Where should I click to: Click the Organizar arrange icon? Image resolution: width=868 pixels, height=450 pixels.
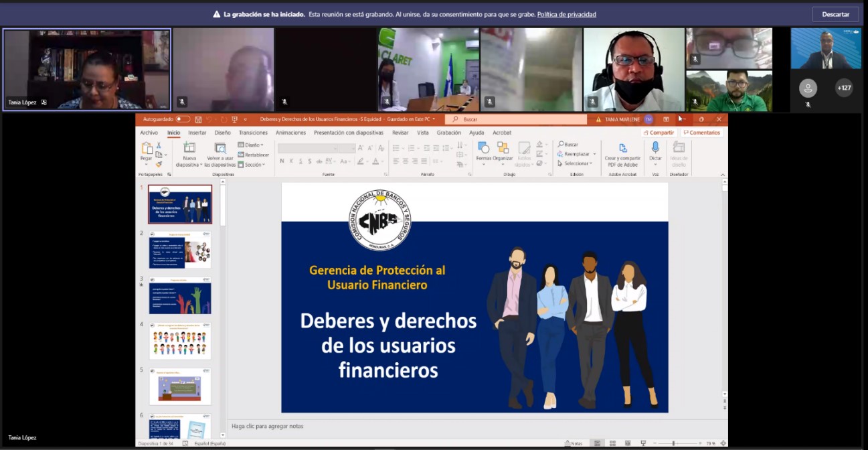click(503, 149)
